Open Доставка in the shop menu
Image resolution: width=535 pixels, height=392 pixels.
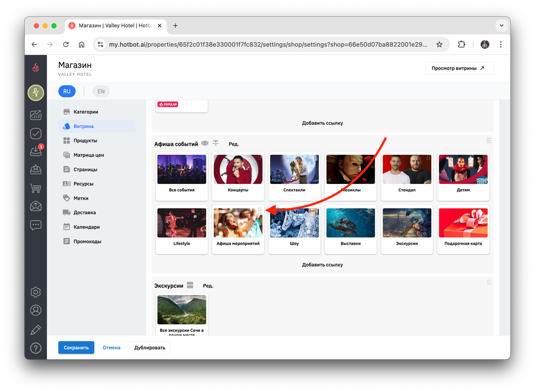click(x=97, y=212)
